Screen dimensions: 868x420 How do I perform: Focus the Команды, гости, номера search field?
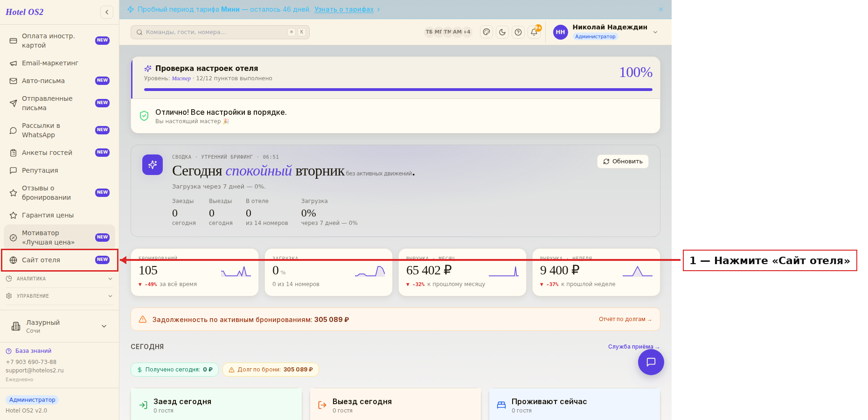[x=220, y=32]
